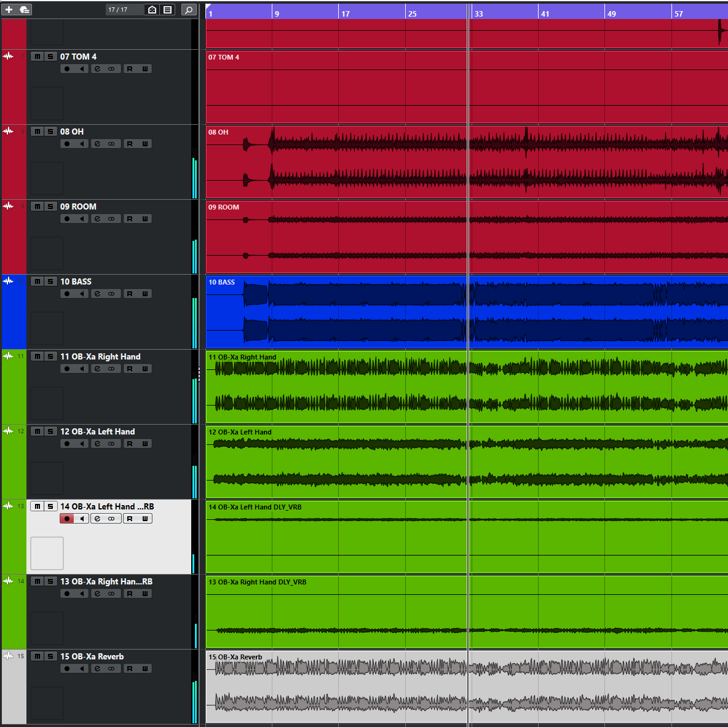Toggle monitor on 14 OB-Xa Left Hand track
The height and width of the screenshot is (727, 728).
point(82,519)
